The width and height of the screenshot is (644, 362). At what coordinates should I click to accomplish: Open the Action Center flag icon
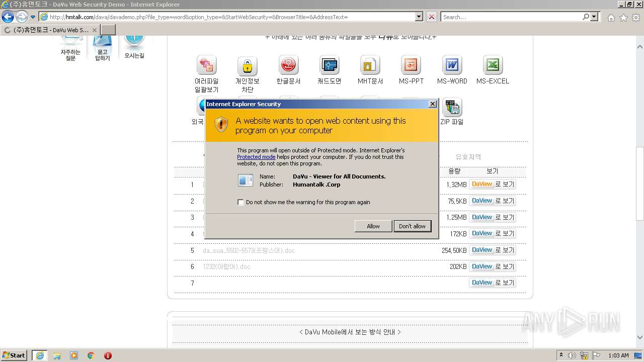pos(596,355)
